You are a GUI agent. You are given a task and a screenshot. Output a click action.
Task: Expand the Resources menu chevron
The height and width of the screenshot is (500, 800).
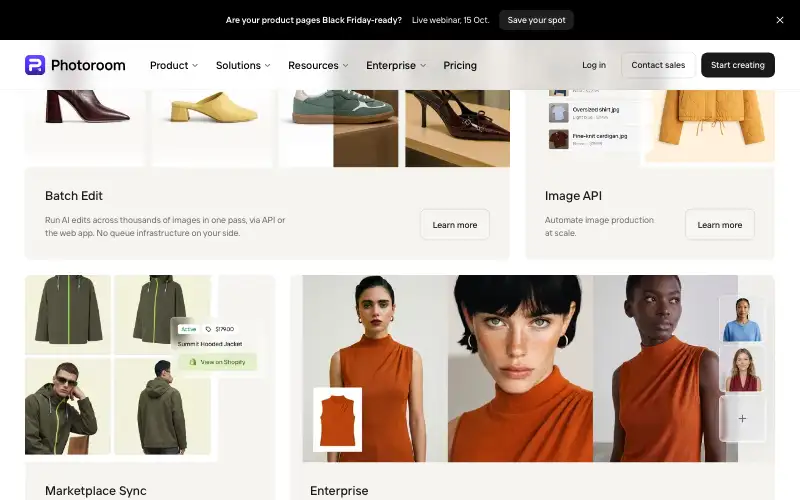click(345, 66)
